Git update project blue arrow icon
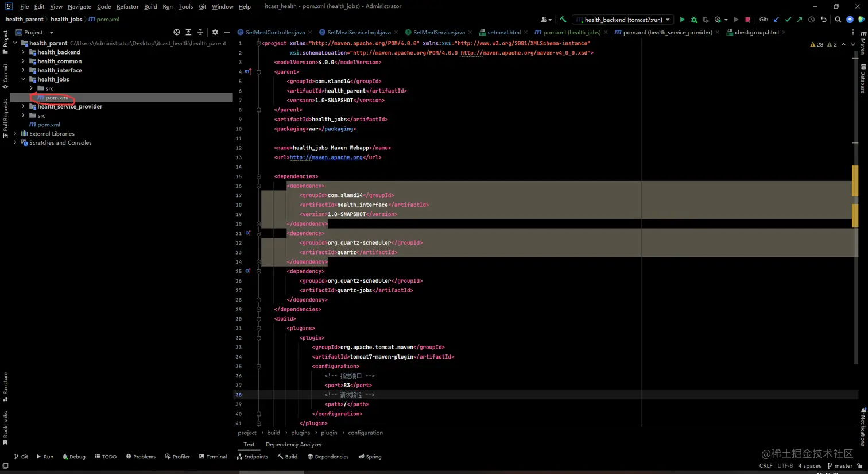868x474 pixels. pos(776,20)
